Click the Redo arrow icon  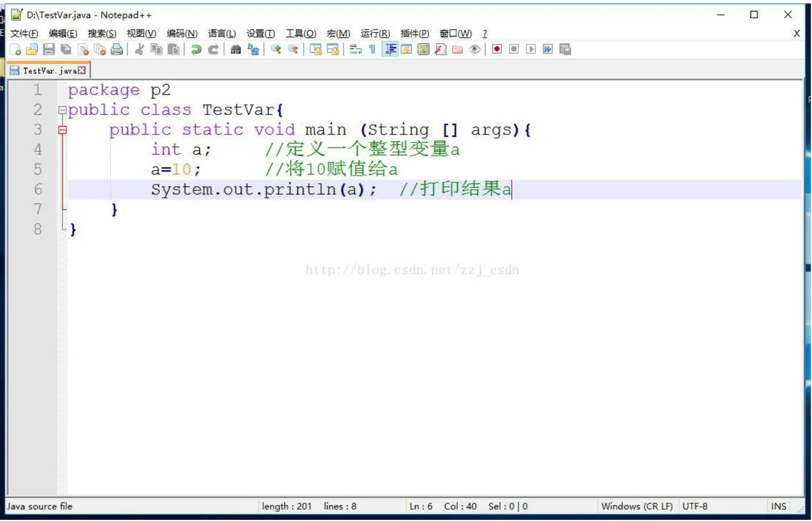213,49
